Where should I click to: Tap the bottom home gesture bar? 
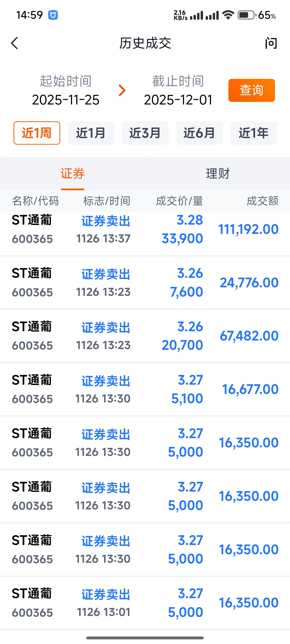click(145, 638)
